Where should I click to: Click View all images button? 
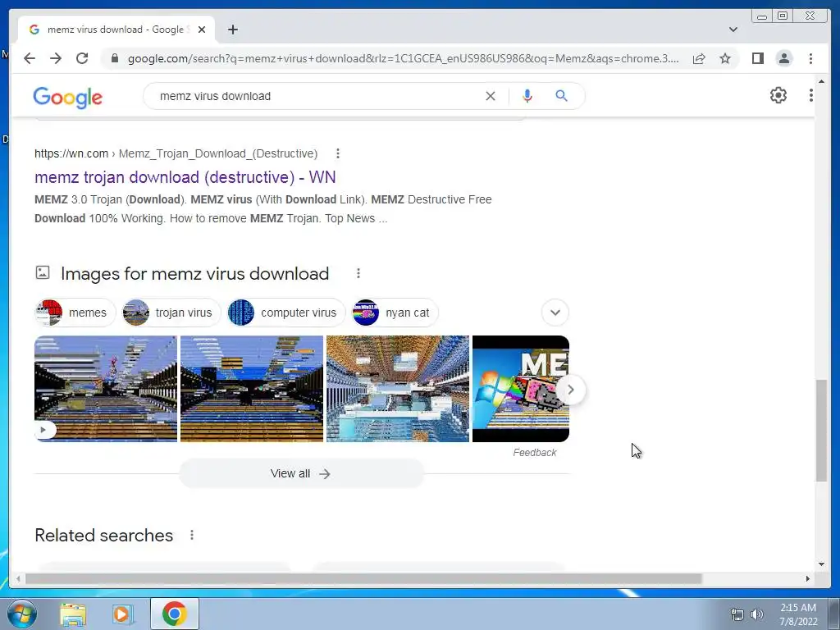[301, 473]
